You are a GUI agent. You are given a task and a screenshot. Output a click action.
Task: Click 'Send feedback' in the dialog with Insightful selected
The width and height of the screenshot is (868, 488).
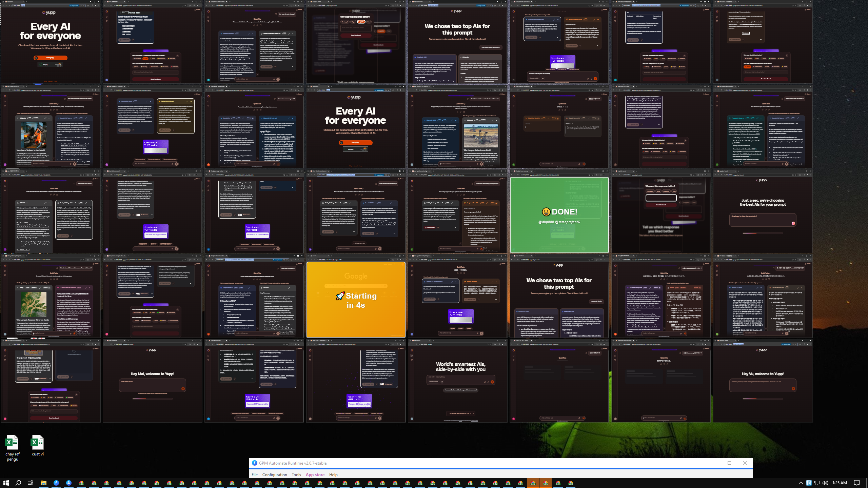click(x=356, y=35)
